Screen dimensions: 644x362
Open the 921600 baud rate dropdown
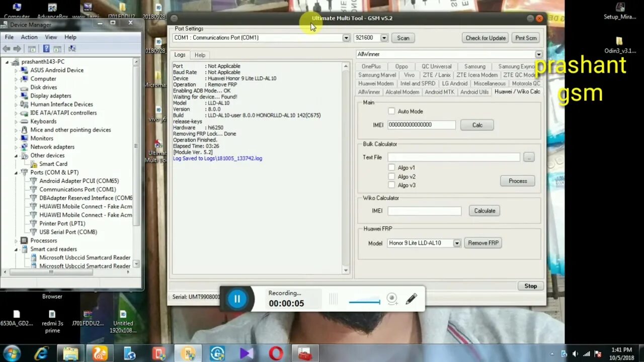tap(384, 38)
